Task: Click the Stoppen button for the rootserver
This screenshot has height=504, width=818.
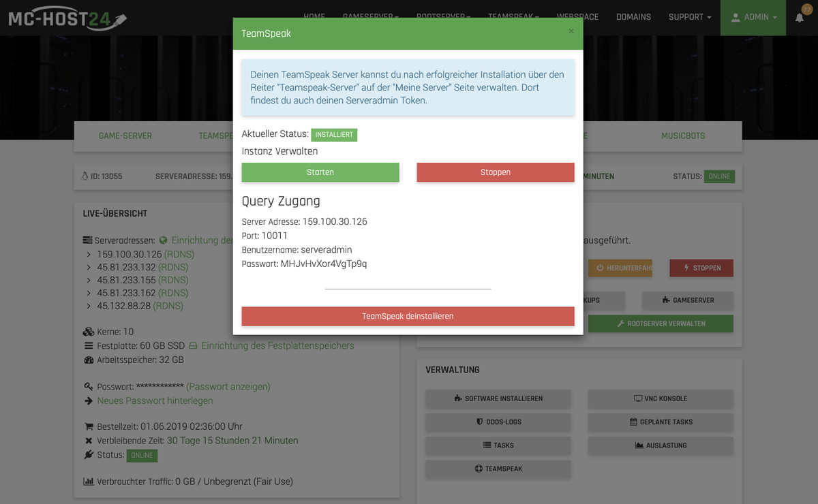Action: 701,268
